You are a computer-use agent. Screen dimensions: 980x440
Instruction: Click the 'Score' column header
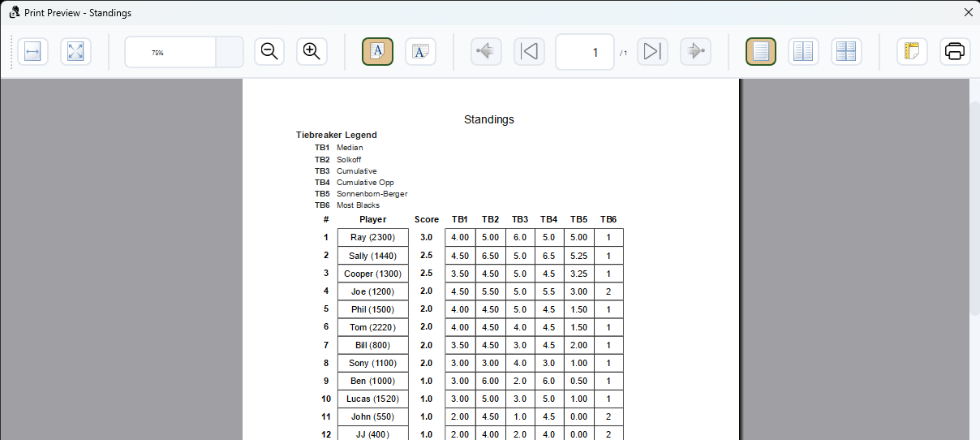tap(427, 219)
